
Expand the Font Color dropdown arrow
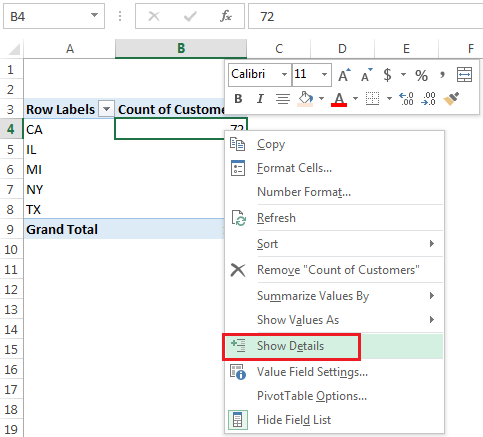tap(355, 99)
